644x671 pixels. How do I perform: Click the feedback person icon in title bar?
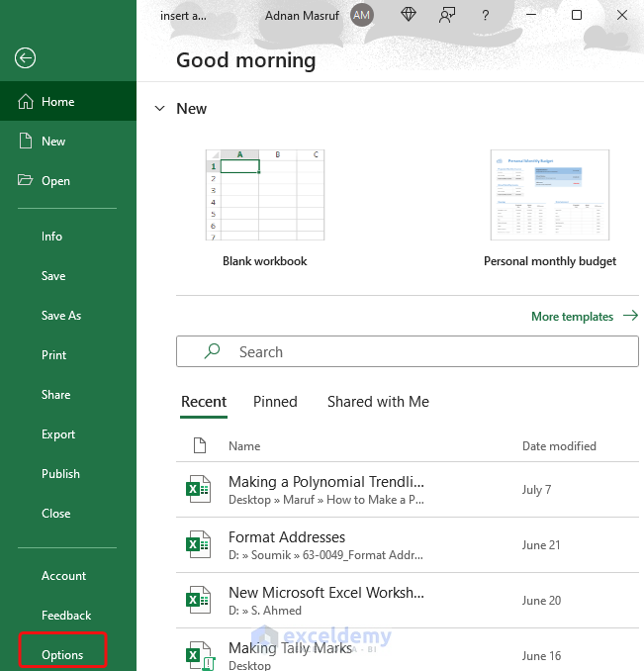(447, 16)
